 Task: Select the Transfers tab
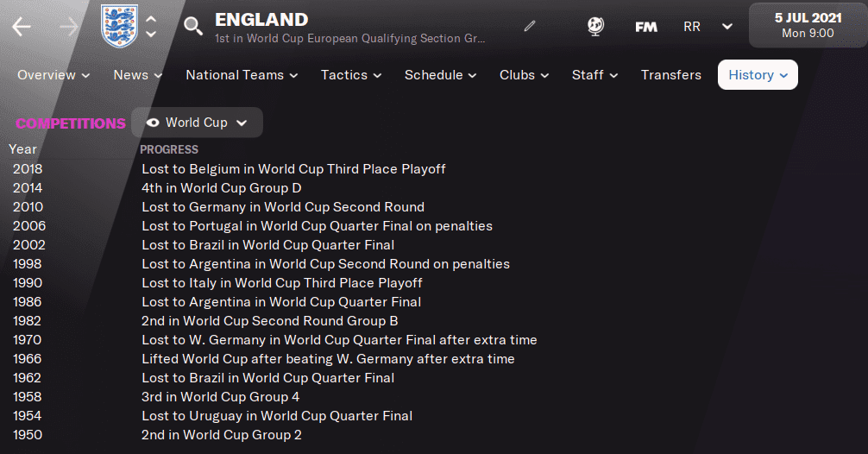pyautogui.click(x=670, y=75)
